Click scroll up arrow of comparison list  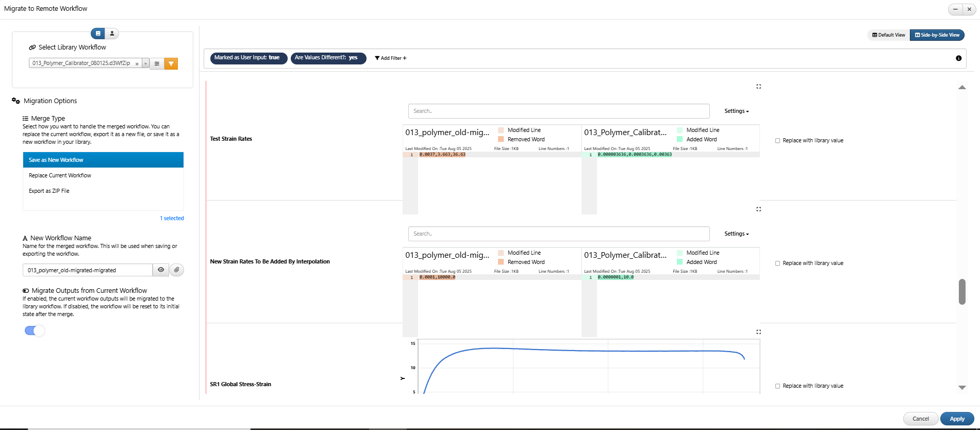pos(962,87)
